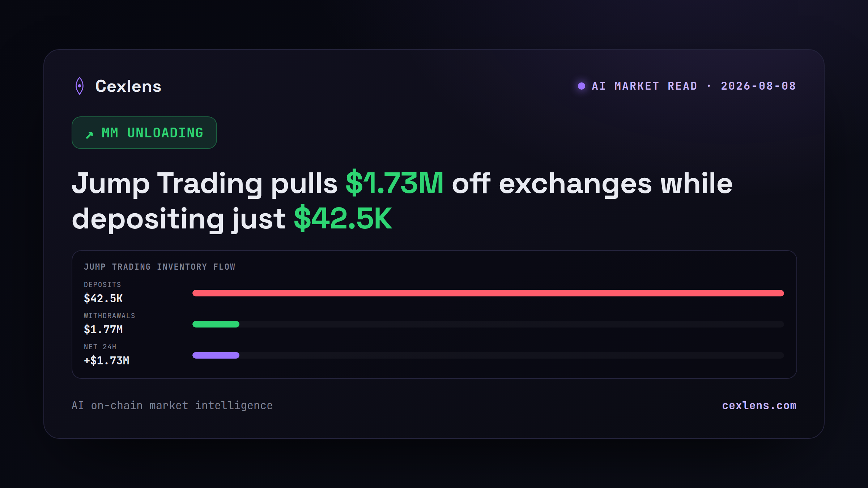Click the $1.73M figure in the headline

(x=395, y=183)
